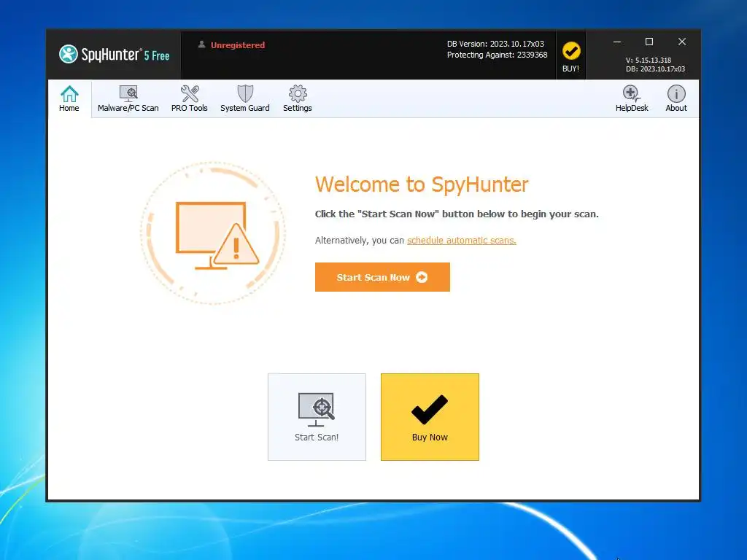
Task: Click the Unregistered status label
Action: [x=238, y=45]
